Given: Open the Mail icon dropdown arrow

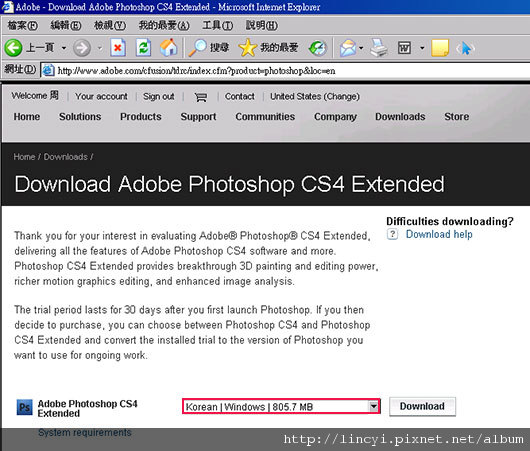Looking at the screenshot, I should coord(361,48).
